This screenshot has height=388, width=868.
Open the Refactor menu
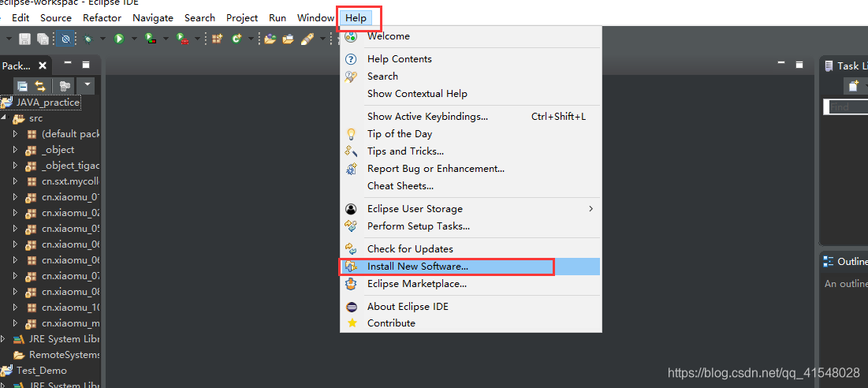pos(102,17)
